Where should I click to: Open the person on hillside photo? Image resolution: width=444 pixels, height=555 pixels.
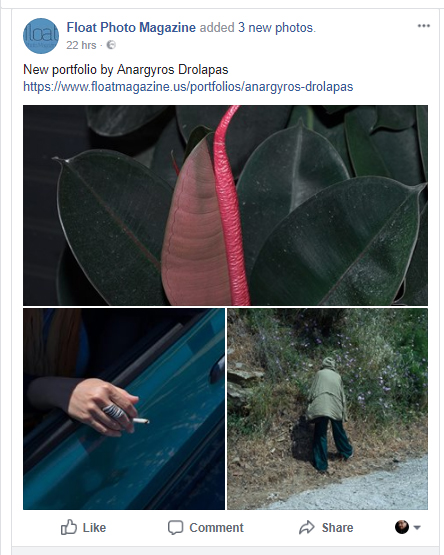coord(327,409)
